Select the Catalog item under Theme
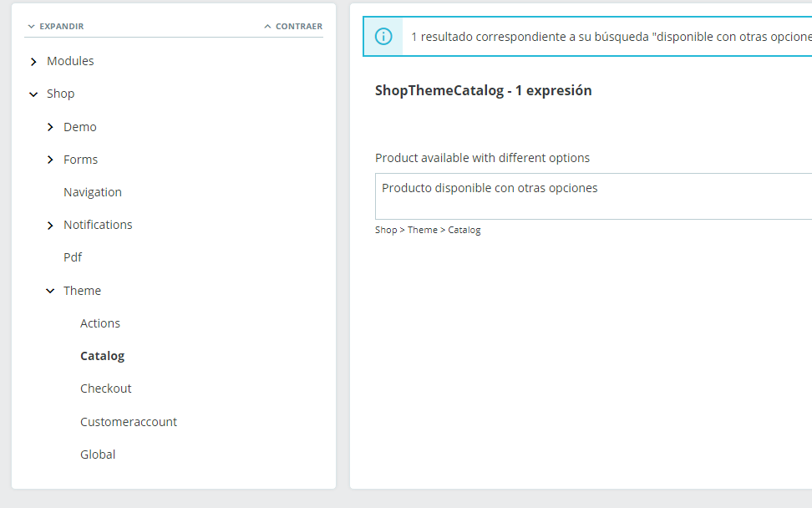The image size is (812, 508). pos(102,356)
